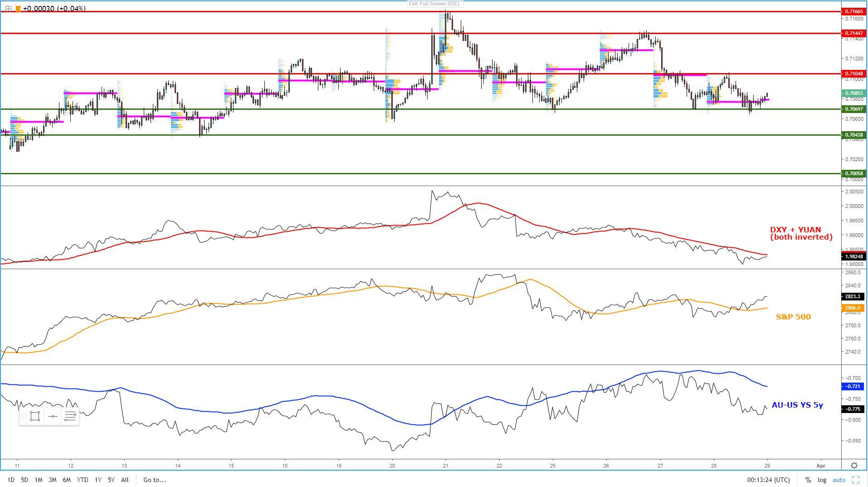
Task: Click the -0.775 yield spread label
Action: click(x=853, y=409)
